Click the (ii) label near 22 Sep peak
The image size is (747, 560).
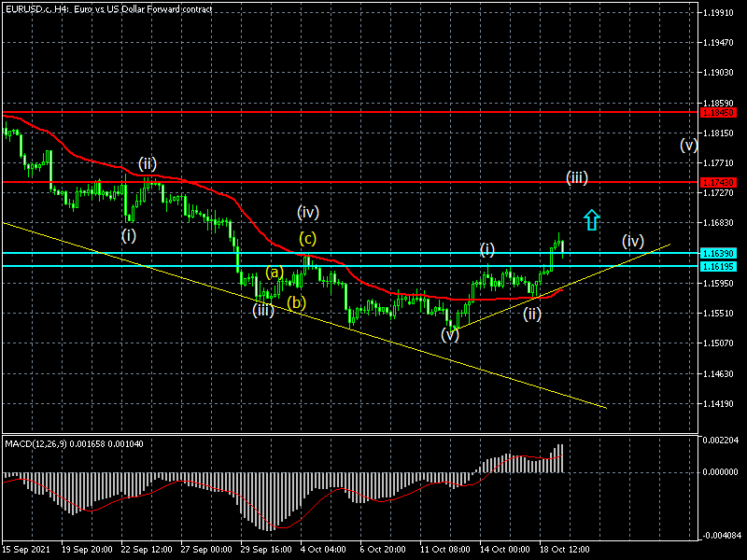point(148,163)
